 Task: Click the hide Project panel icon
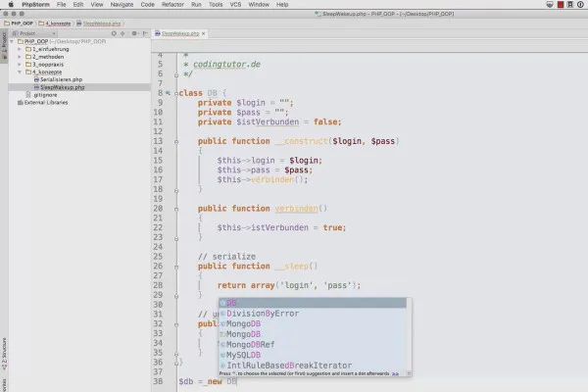tap(145, 33)
